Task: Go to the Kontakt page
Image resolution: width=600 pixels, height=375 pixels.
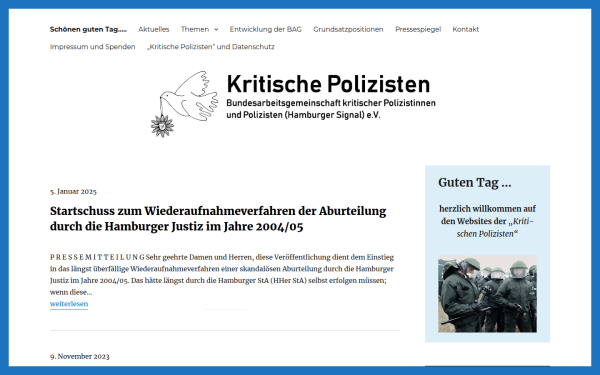Action: click(465, 29)
